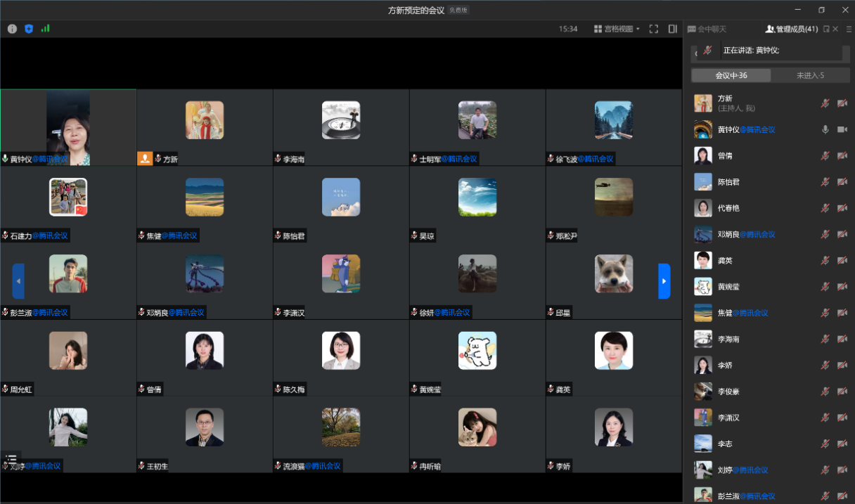Go to next page of participants
This screenshot has height=504, width=855.
click(x=664, y=281)
